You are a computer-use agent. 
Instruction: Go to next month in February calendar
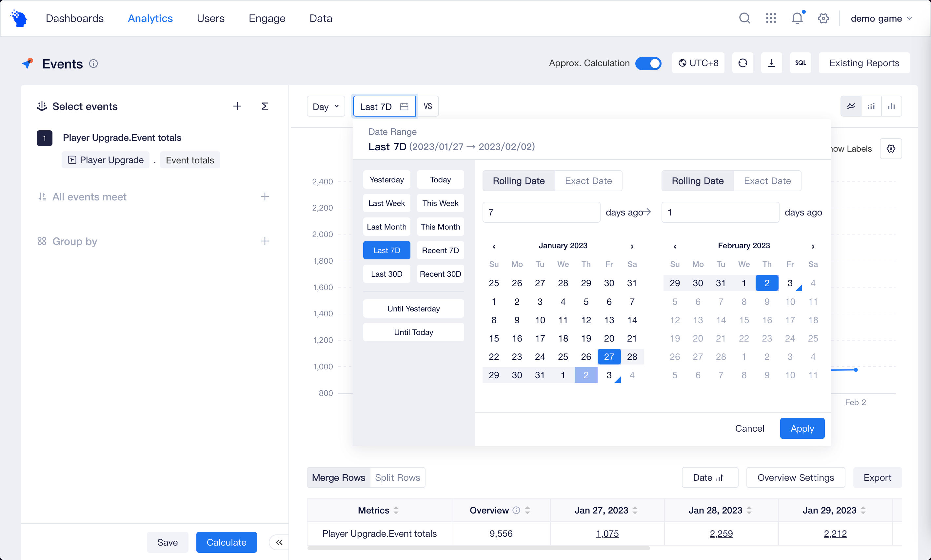[x=813, y=246]
